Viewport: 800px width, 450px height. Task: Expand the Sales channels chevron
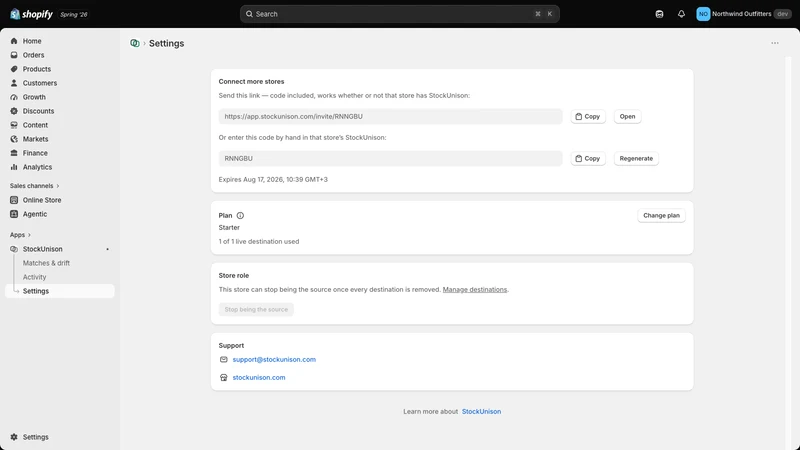[x=58, y=186]
